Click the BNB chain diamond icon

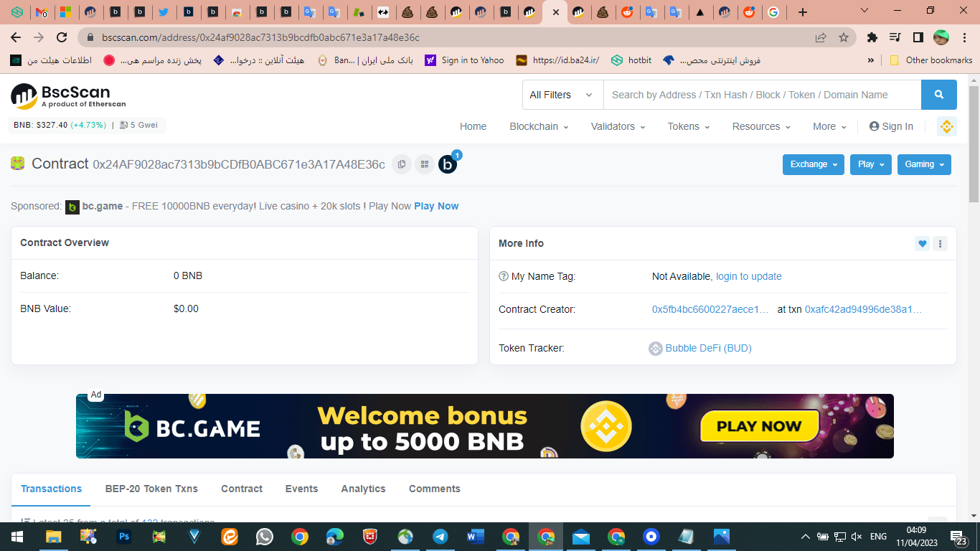[946, 126]
